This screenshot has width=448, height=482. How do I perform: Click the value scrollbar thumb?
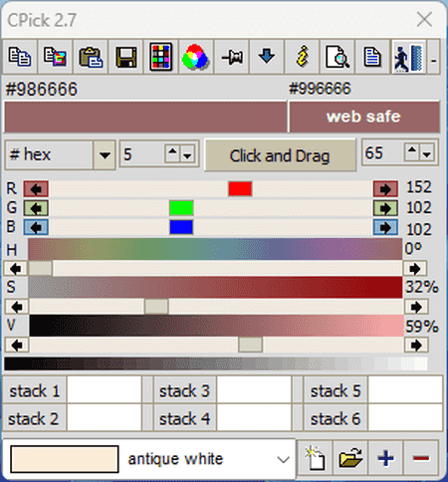pyautogui.click(x=251, y=345)
